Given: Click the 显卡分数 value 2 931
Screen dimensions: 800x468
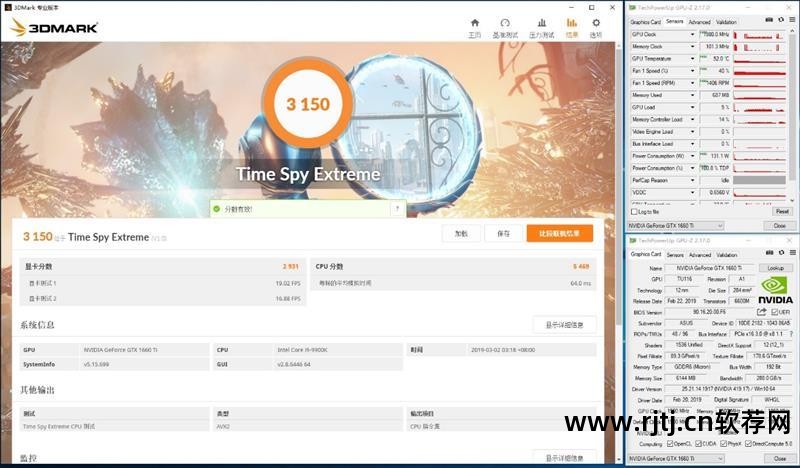Looking at the screenshot, I should coord(291,266).
